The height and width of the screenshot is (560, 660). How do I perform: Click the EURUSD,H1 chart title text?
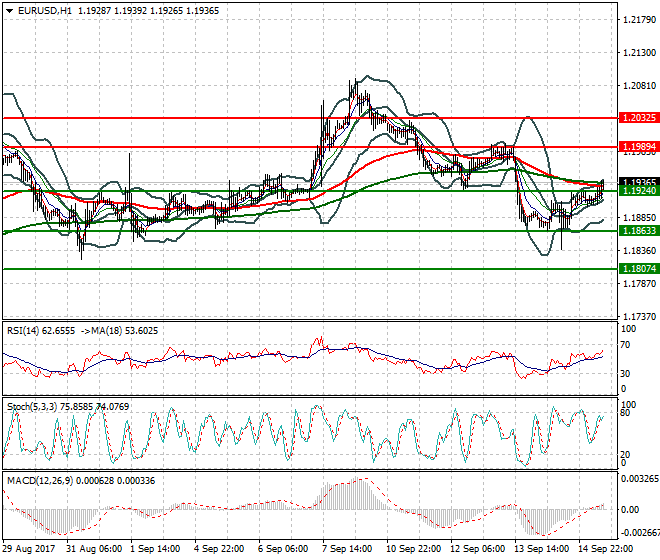pyautogui.click(x=45, y=11)
